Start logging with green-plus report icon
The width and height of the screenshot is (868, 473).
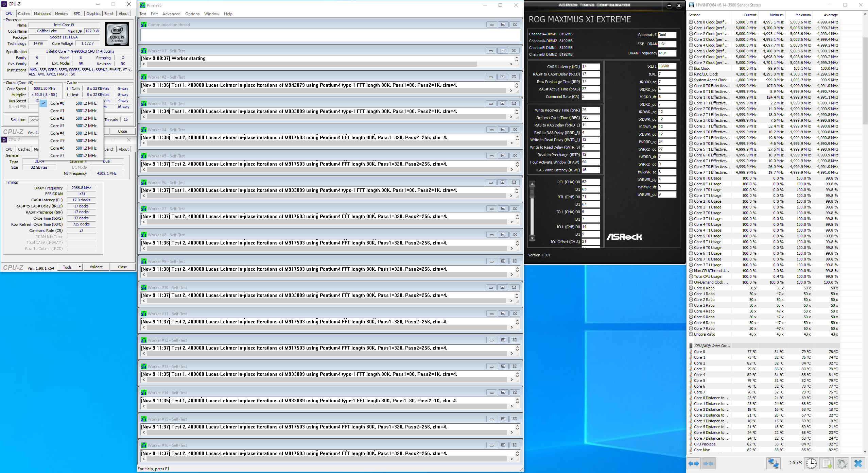click(x=827, y=463)
